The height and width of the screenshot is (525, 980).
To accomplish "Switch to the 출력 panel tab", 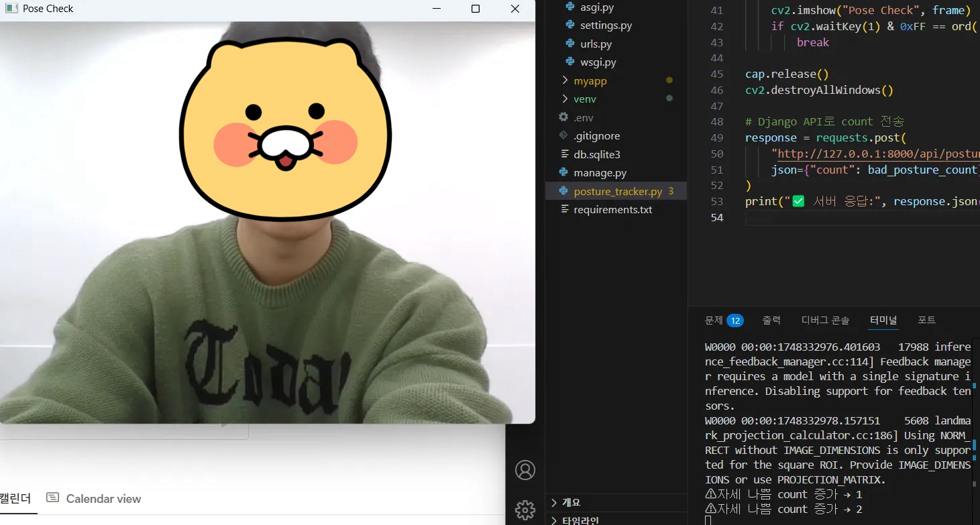I will (771, 320).
